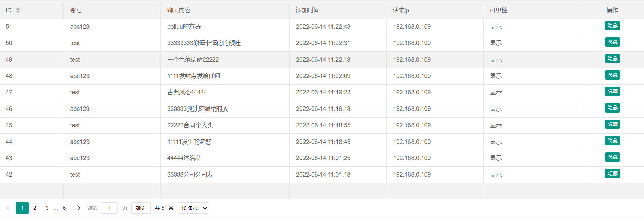Hide the chat message with ID 50
The height and width of the screenshot is (220, 644).
click(x=612, y=42)
